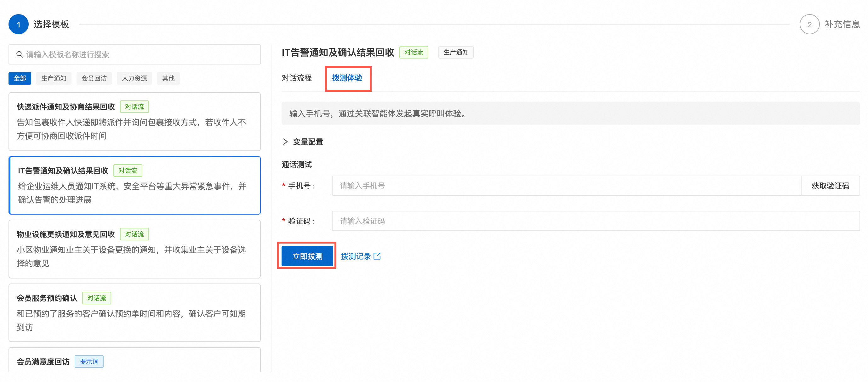Click the 对话流 tag on 快递派件通知 card
This screenshot has height=382, width=868.
click(134, 107)
